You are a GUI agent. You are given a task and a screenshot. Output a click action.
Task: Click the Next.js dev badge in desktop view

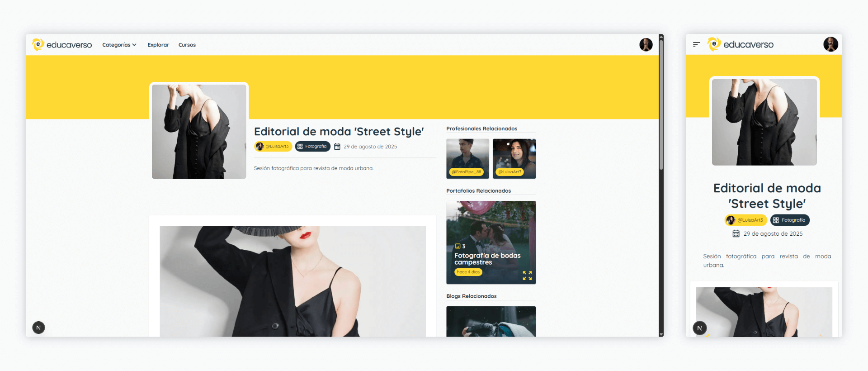click(x=39, y=328)
